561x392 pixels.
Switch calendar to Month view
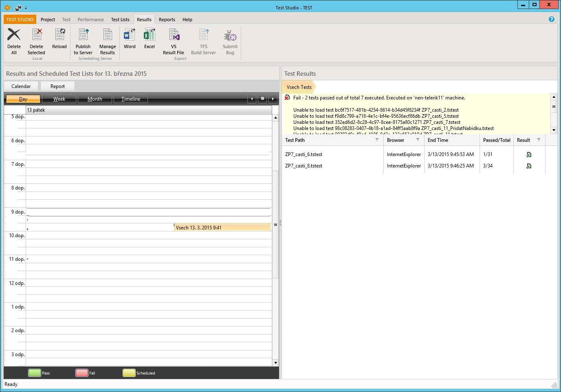click(x=95, y=99)
